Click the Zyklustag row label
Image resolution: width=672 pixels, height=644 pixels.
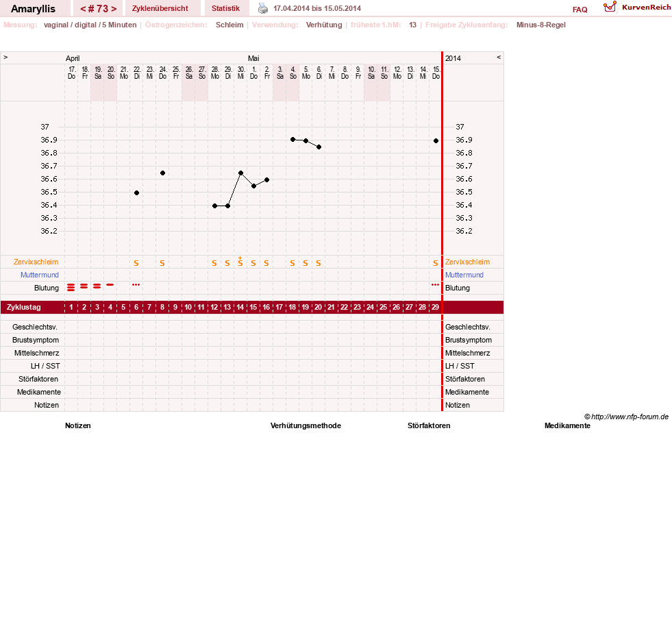pos(23,308)
